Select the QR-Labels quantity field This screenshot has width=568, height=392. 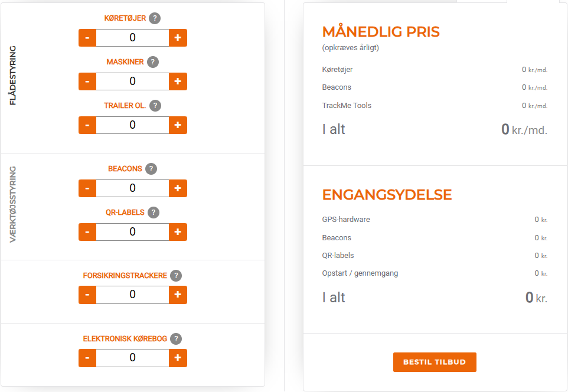point(132,232)
